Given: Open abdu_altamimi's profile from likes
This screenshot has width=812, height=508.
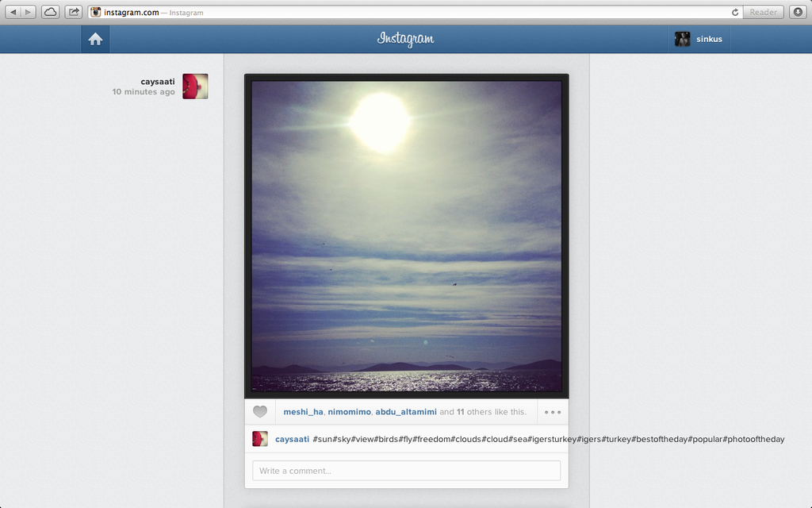Looking at the screenshot, I should pyautogui.click(x=406, y=412).
